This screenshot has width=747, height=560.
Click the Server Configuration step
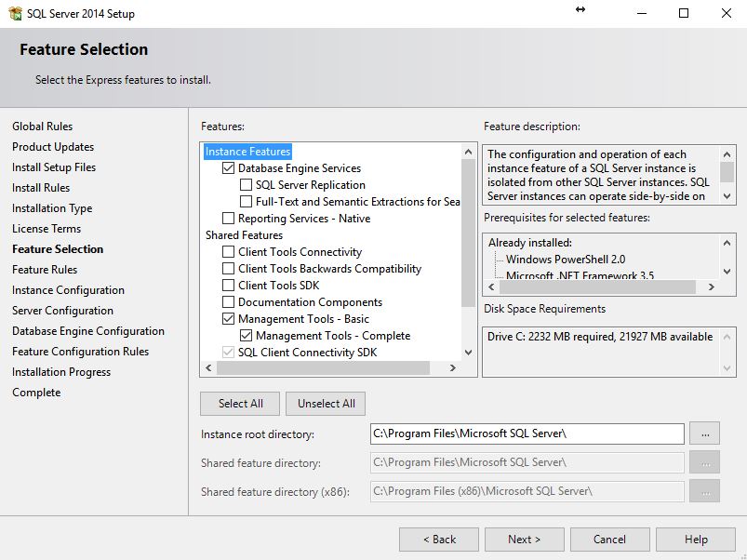63,311
